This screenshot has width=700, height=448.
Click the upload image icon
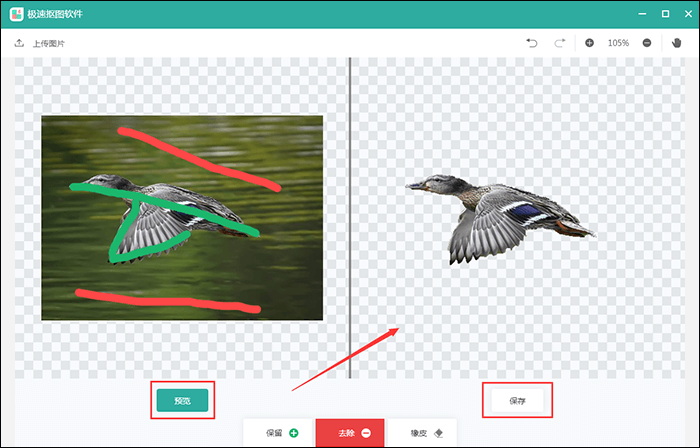point(19,43)
